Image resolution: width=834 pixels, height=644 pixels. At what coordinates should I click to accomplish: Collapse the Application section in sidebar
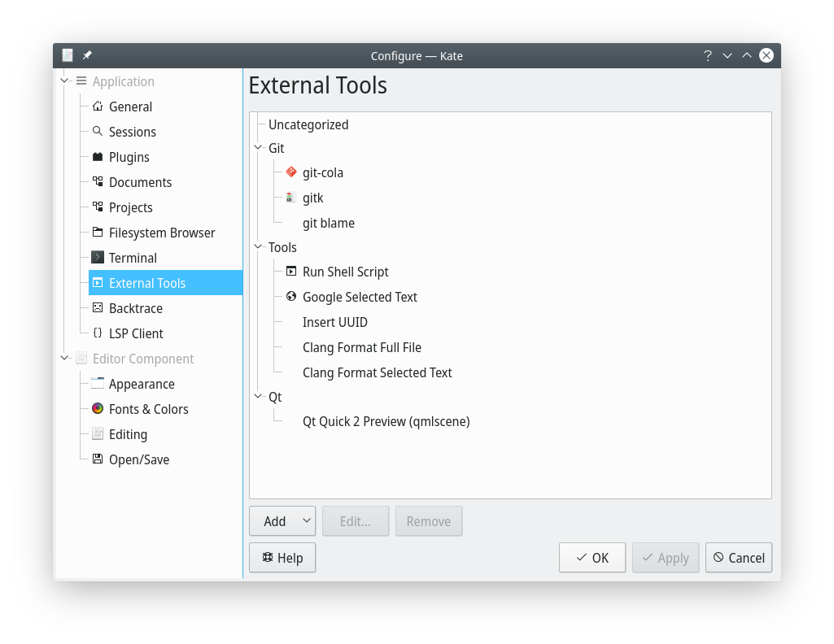coord(66,81)
